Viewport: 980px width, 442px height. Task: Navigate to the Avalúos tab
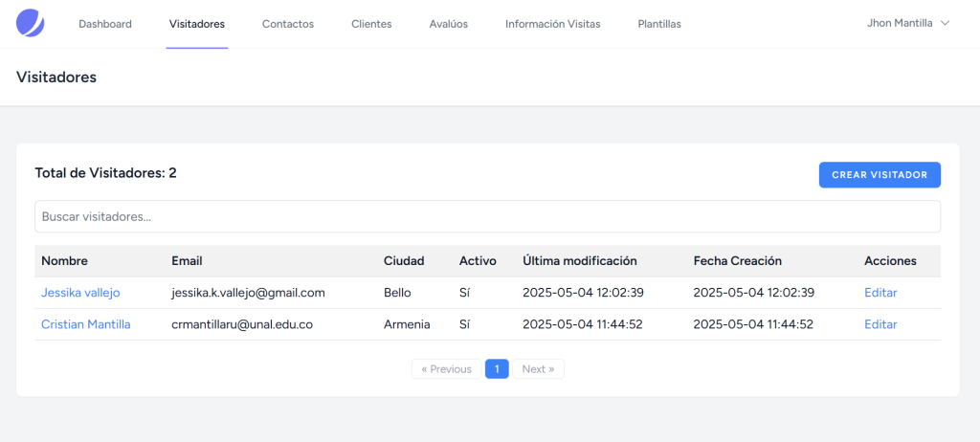448,24
